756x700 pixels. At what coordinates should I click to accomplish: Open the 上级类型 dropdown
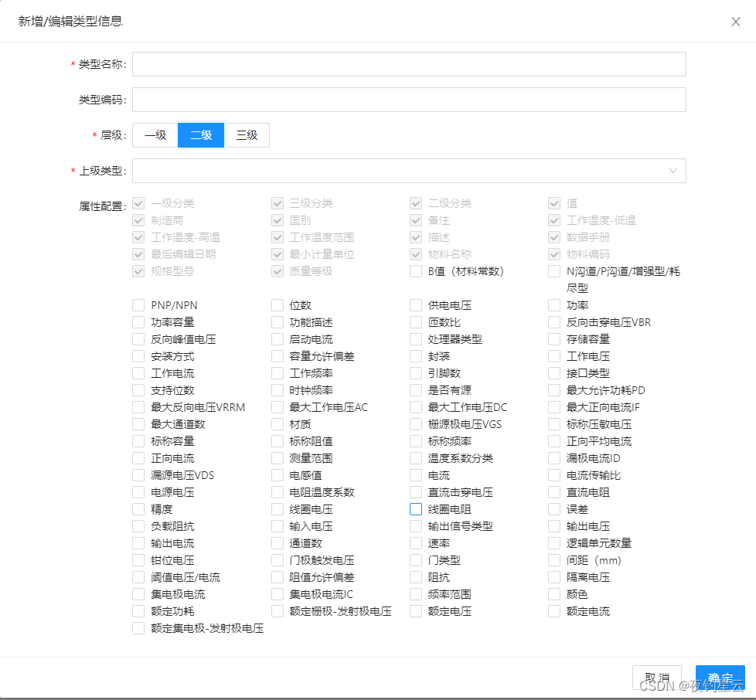(x=410, y=170)
